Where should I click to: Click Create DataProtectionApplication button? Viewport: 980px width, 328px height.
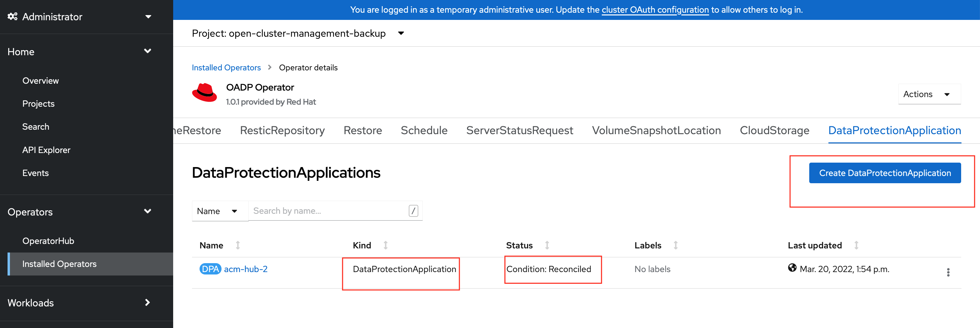(885, 173)
